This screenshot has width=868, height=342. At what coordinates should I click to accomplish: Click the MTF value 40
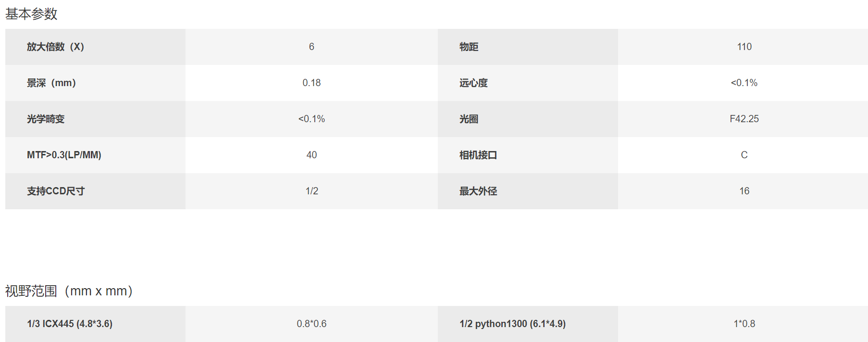[x=311, y=155]
